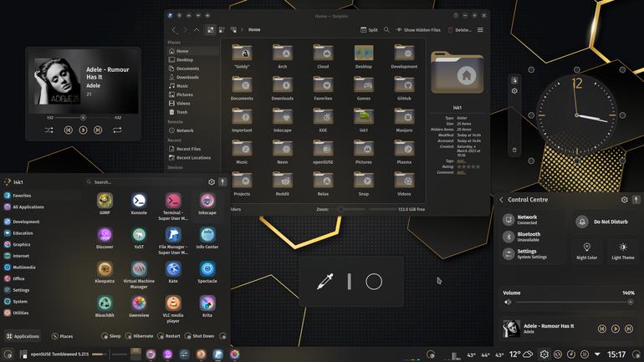The image size is (644, 362).
Task: Click the Restart button
Action: 169,336
